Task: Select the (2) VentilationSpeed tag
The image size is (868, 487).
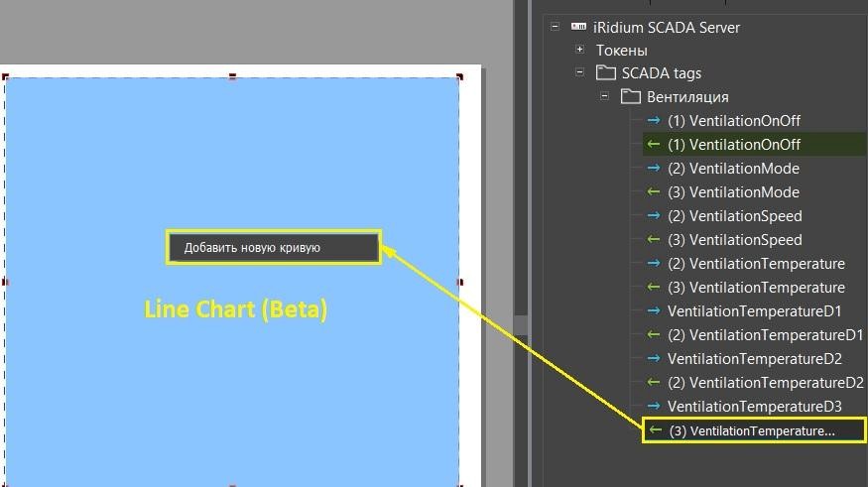Action: [x=735, y=216]
